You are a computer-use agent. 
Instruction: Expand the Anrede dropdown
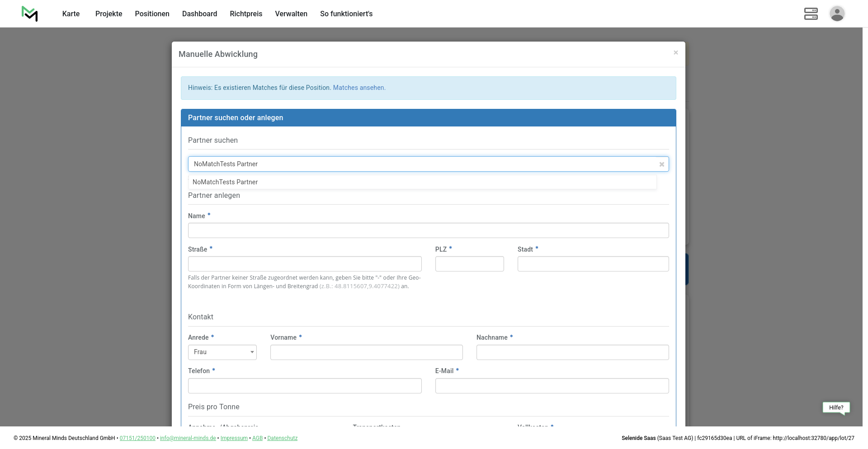(222, 352)
